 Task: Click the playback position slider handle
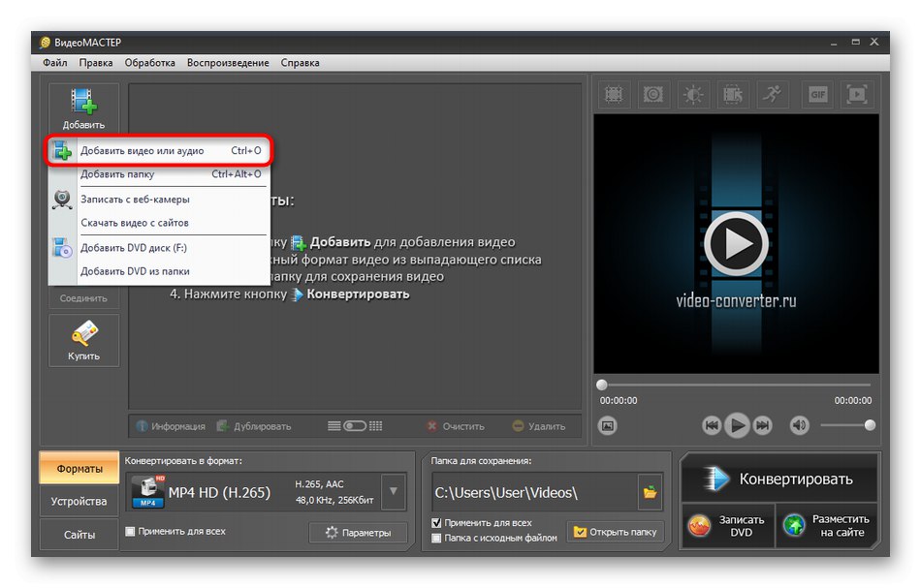point(601,385)
